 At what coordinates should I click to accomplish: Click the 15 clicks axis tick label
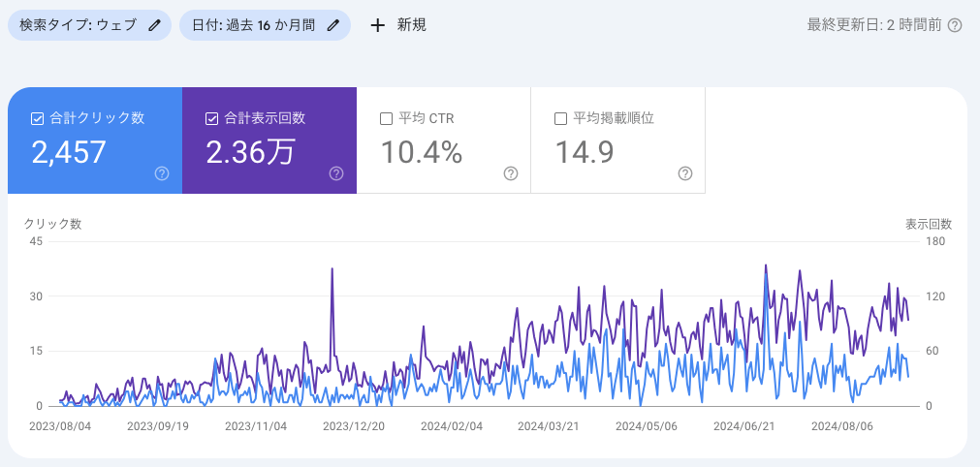coord(35,351)
